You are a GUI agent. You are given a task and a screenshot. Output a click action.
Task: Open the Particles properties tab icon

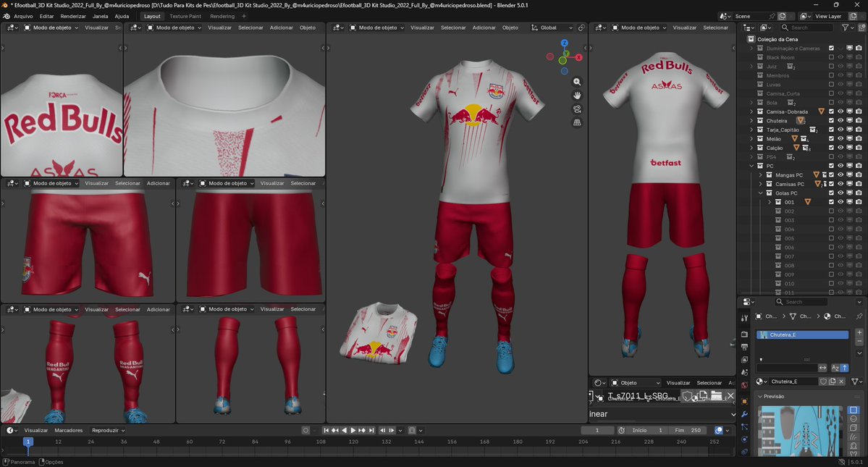[744, 426]
